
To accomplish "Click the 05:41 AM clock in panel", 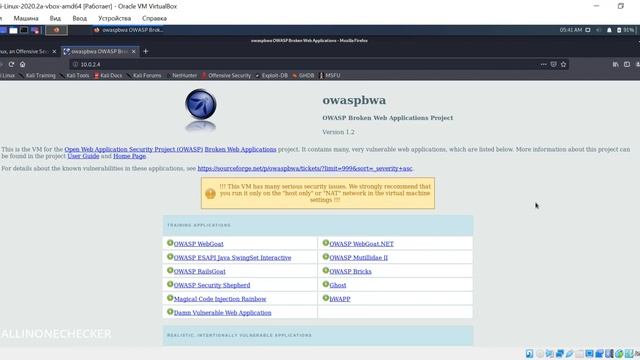I will (x=571, y=30).
